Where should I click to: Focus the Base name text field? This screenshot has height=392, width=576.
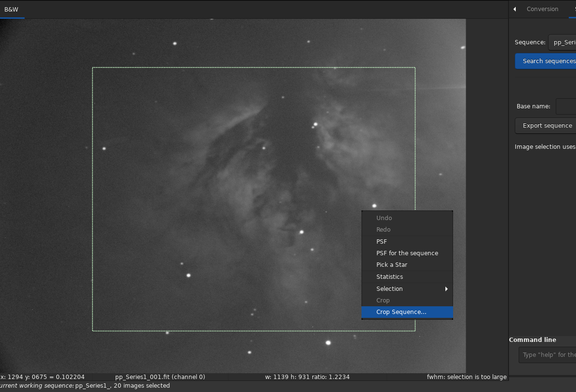pos(566,106)
